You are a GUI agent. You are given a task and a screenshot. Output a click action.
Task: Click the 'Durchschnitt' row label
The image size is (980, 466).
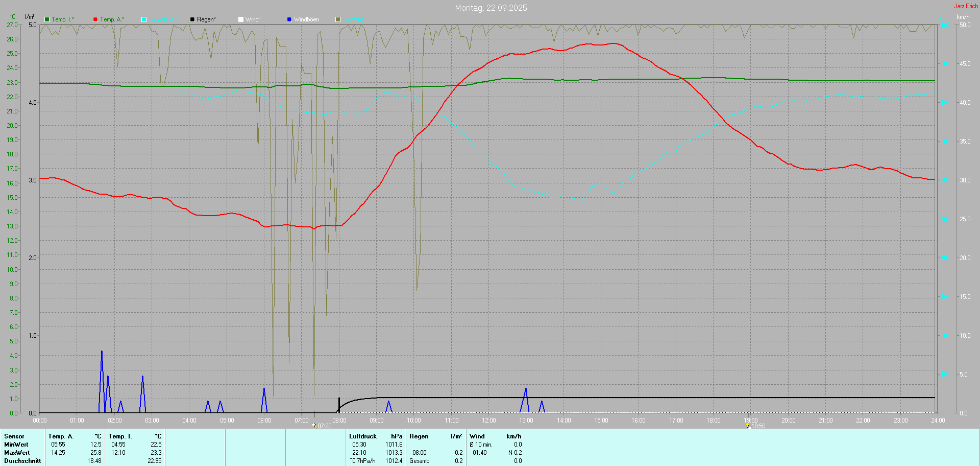(22, 461)
